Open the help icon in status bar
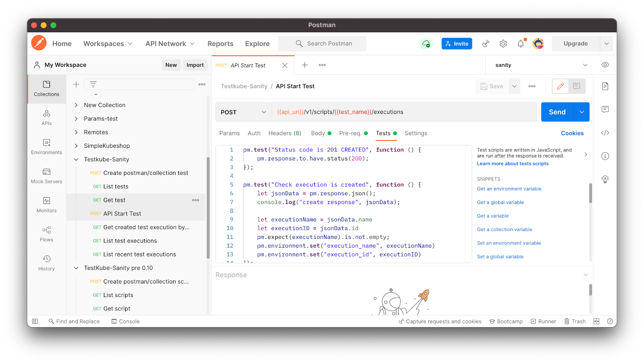 tap(610, 321)
